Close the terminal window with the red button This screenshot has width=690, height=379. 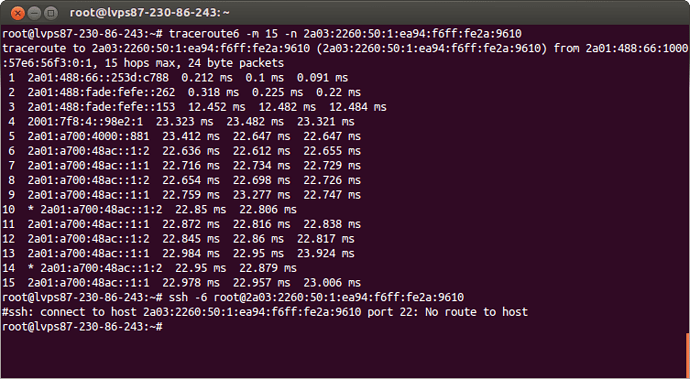(x=18, y=12)
